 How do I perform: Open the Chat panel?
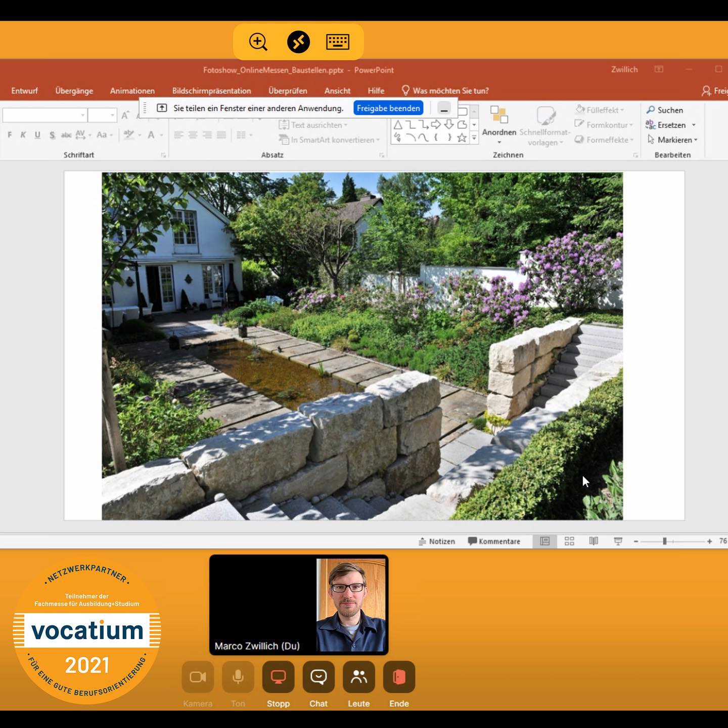(318, 676)
